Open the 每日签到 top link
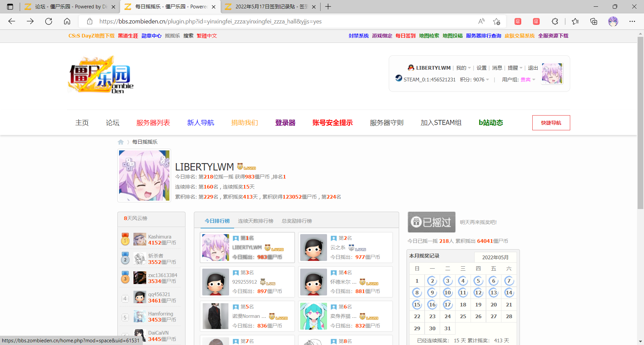644x345 pixels. (x=406, y=36)
